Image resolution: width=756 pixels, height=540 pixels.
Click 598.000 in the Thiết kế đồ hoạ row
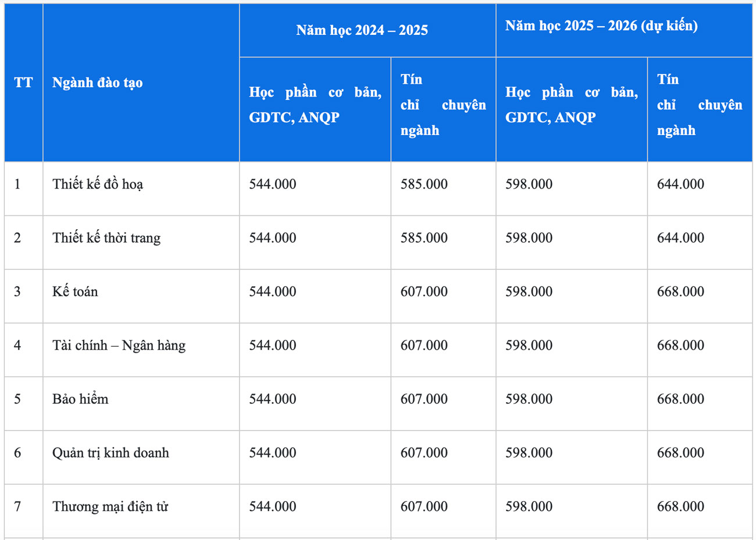[529, 184]
